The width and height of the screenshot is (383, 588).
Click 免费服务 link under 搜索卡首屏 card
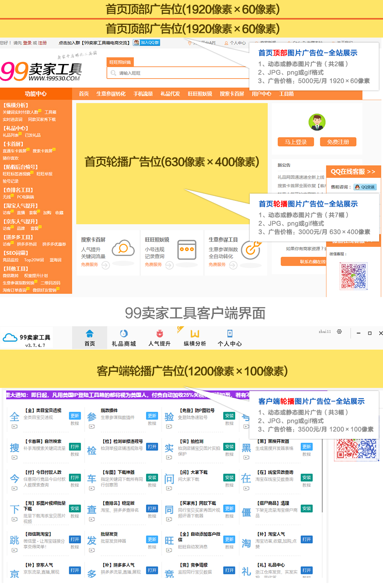pos(89,264)
